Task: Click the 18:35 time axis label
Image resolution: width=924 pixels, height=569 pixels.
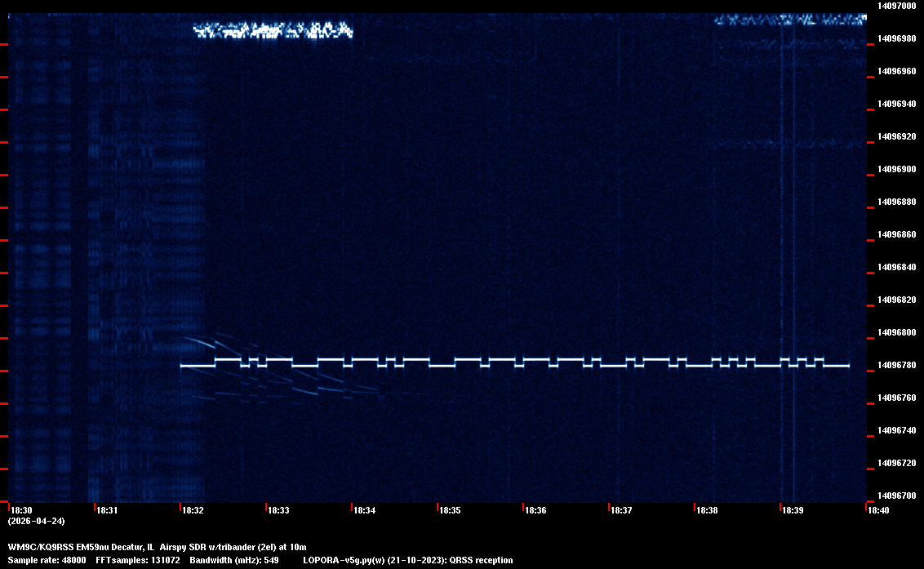Action: [x=450, y=510]
